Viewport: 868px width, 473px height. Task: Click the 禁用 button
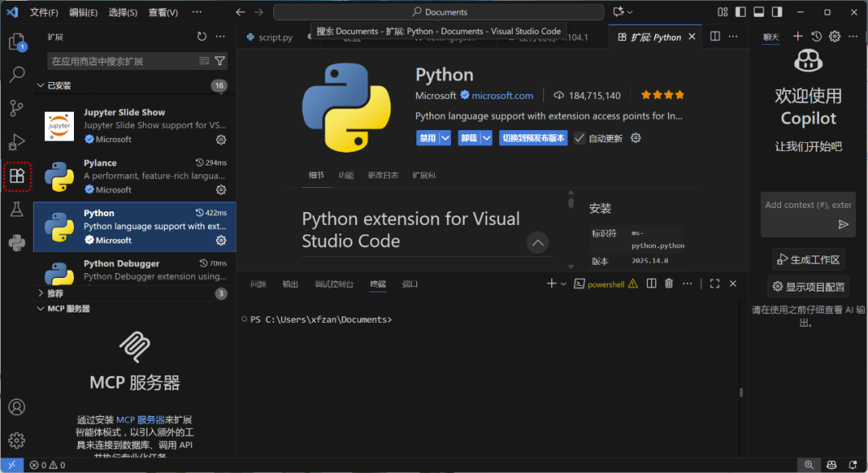click(x=428, y=138)
